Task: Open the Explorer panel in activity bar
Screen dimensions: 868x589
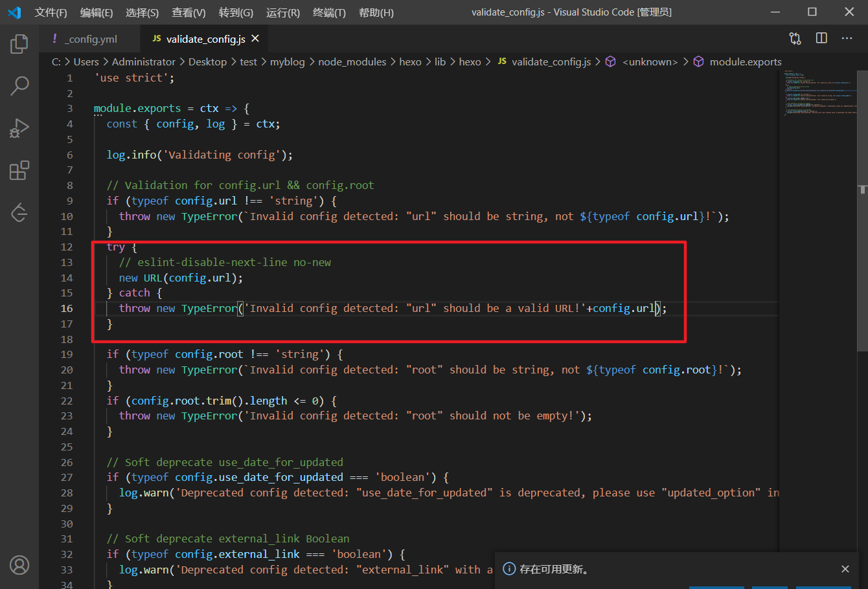Action: click(x=19, y=44)
